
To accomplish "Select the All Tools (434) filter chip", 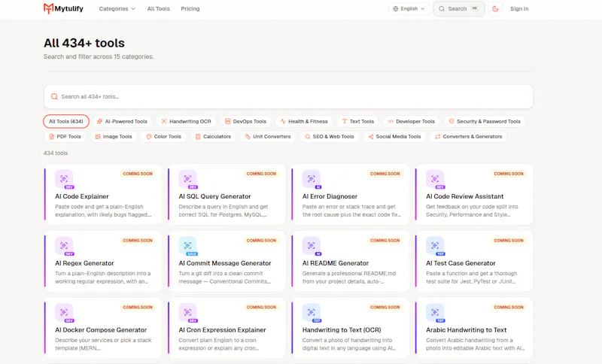I will (66, 121).
